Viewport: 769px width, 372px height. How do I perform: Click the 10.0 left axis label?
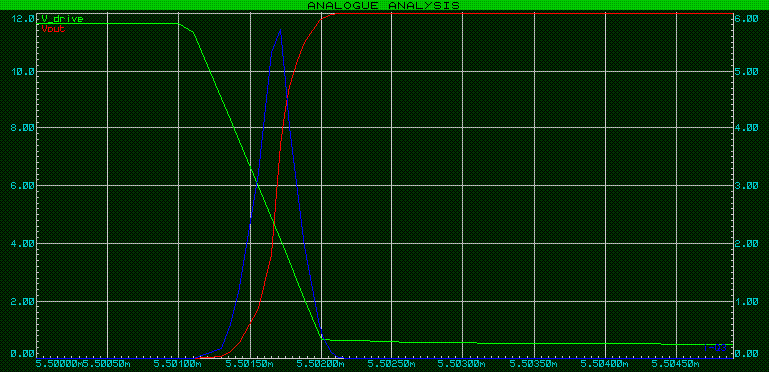(22, 71)
